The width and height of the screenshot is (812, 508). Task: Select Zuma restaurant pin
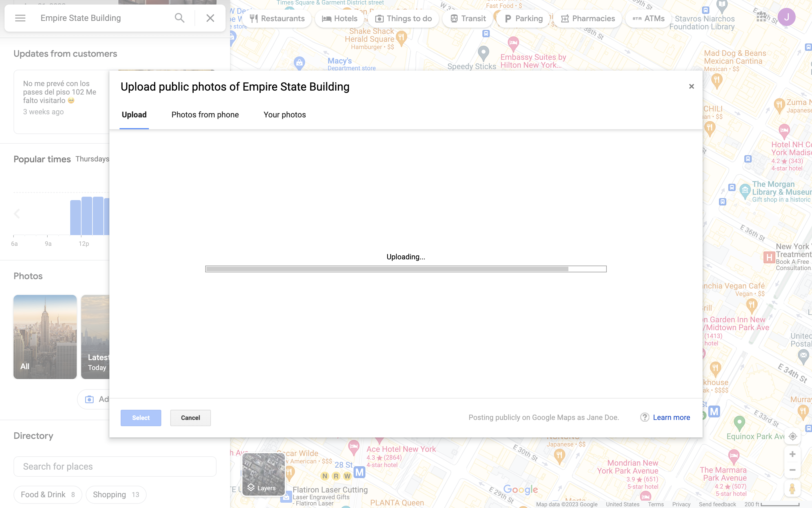[779, 106]
